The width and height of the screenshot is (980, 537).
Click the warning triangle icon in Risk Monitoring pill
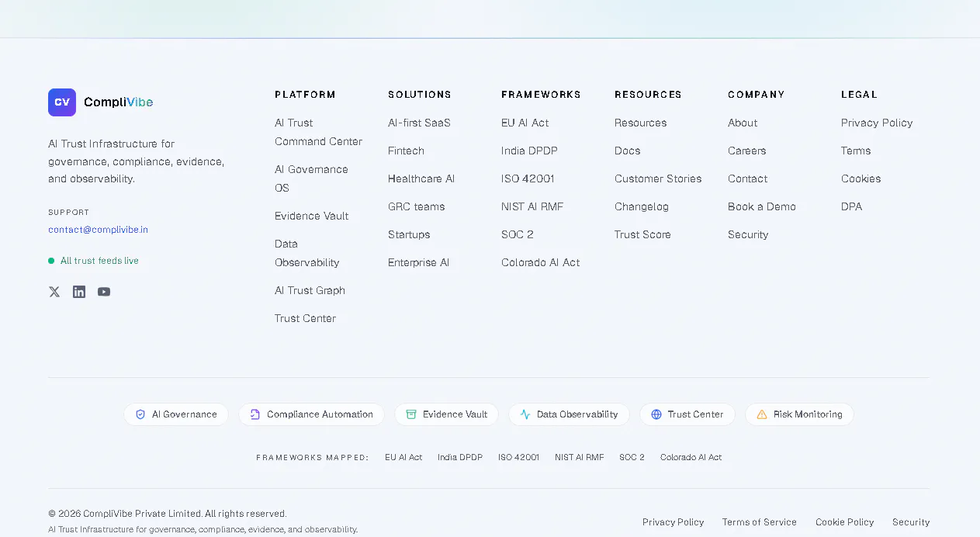[762, 414]
